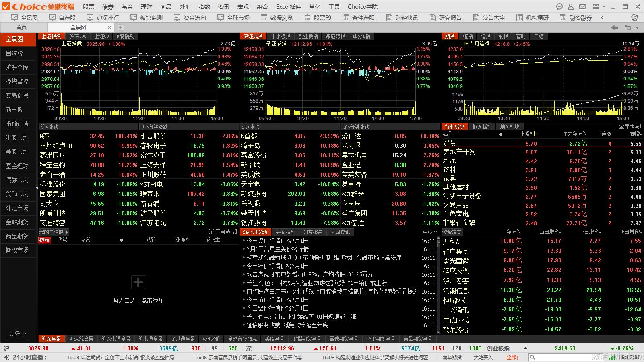Click the 设置自选股 link
The height and width of the screenshot is (362, 644).
pos(223,232)
